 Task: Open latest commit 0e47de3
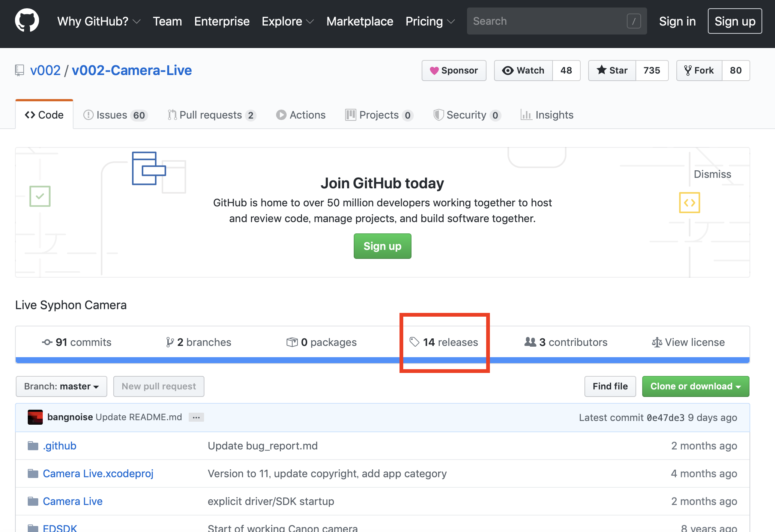pyautogui.click(x=665, y=418)
